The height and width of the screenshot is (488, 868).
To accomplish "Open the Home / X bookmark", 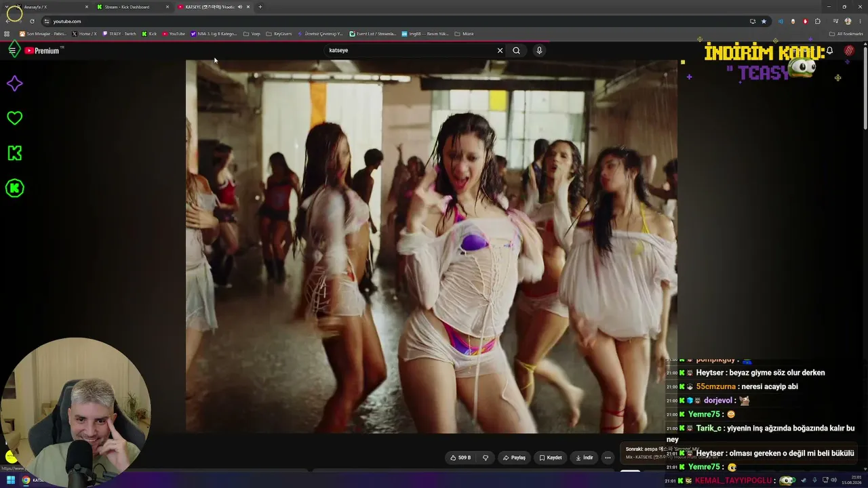I will pyautogui.click(x=84, y=34).
